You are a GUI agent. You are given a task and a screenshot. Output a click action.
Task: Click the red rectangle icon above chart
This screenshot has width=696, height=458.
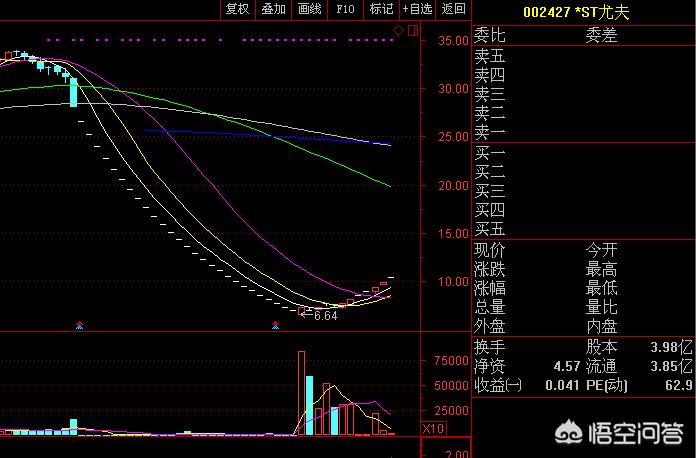pyautogui.click(x=413, y=31)
